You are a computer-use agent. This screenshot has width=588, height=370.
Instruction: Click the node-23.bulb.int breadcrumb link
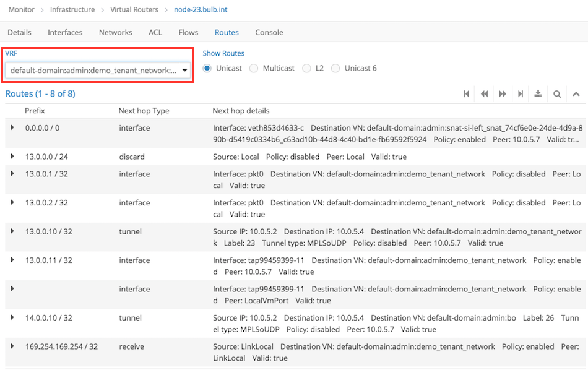[201, 9]
